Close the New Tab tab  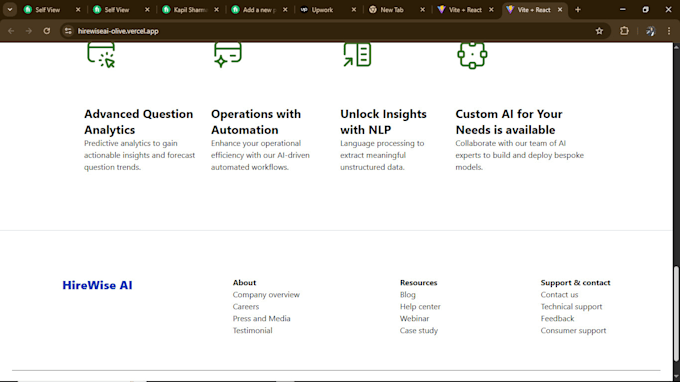(422, 10)
